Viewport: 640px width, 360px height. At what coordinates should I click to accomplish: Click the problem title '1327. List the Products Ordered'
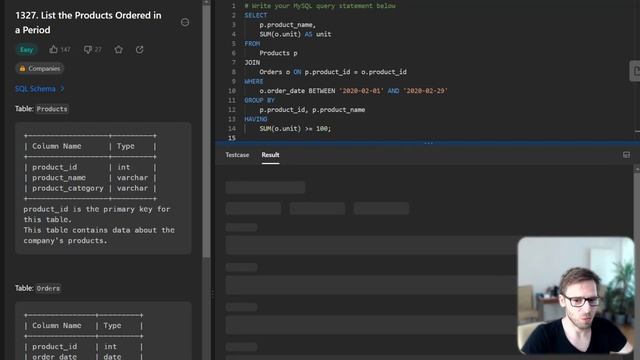(88, 22)
